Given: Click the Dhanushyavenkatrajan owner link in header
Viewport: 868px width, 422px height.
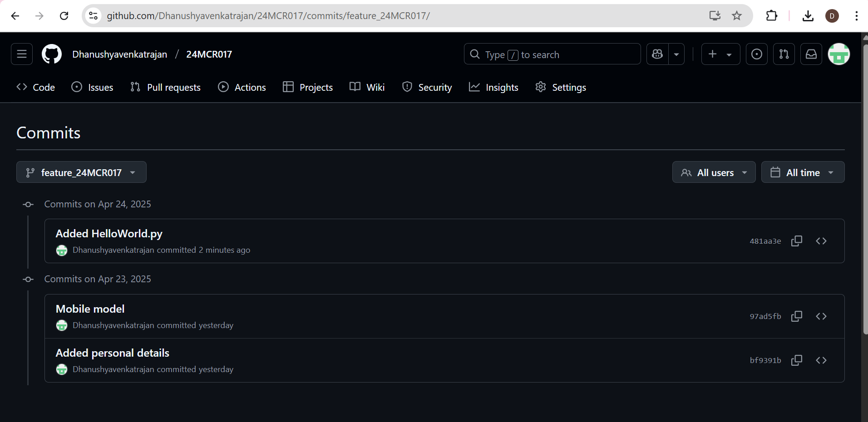Looking at the screenshot, I should click(120, 54).
